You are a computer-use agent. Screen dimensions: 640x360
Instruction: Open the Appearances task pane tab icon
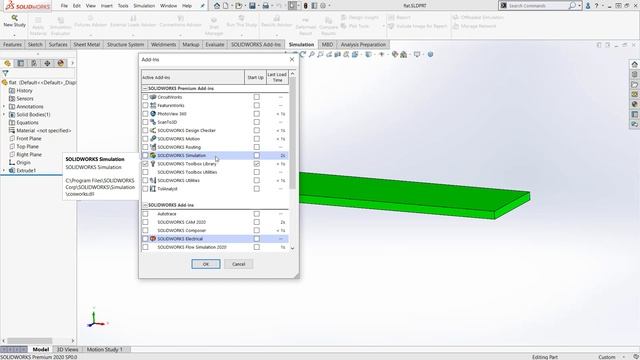[634, 104]
